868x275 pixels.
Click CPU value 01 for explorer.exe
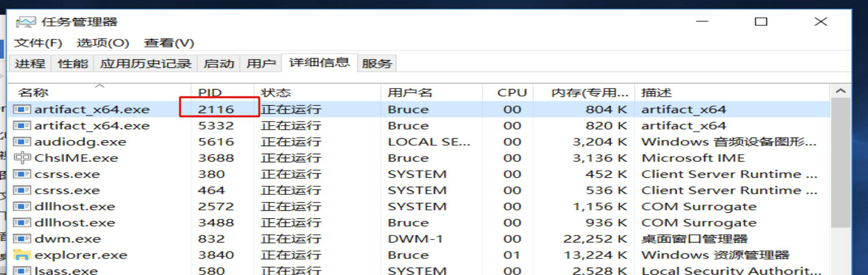[512, 255]
